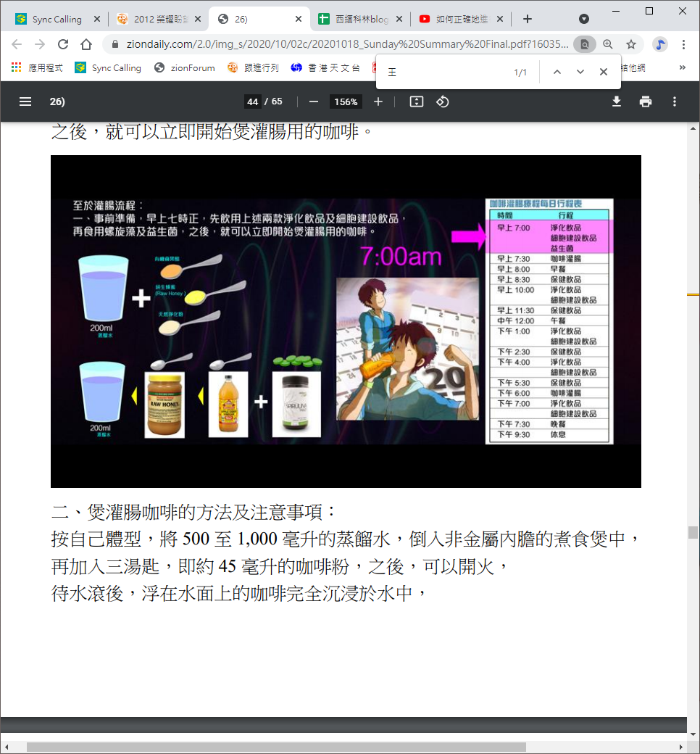700x754 pixels.
Task: Open zionForum bookmark
Action: click(185, 68)
